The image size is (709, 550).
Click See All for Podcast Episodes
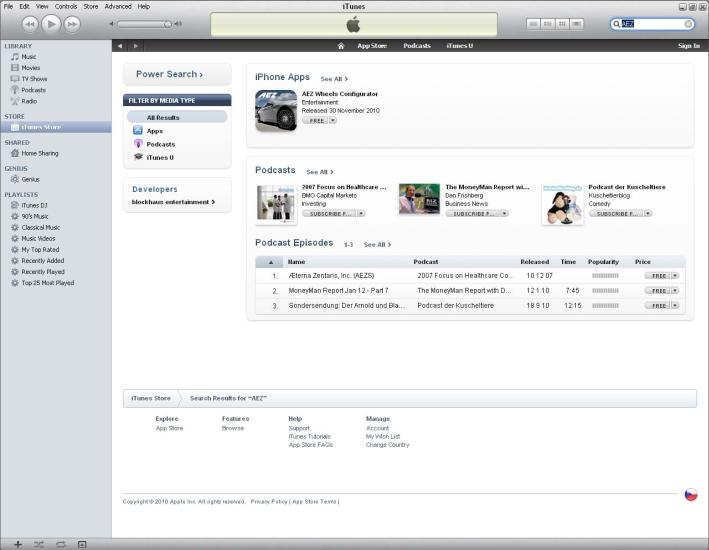tap(377, 245)
